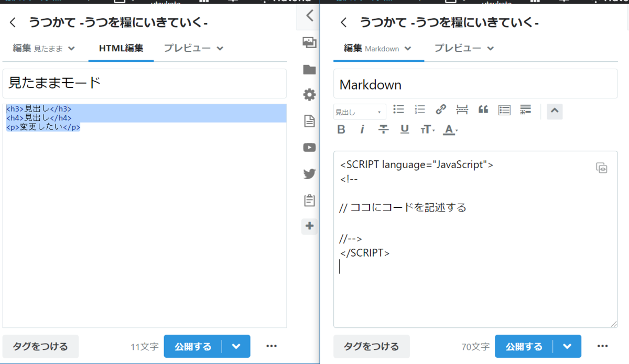Open the three-dot menu in Markdown editor
Image resolution: width=629 pixels, height=364 pixels.
603,346
